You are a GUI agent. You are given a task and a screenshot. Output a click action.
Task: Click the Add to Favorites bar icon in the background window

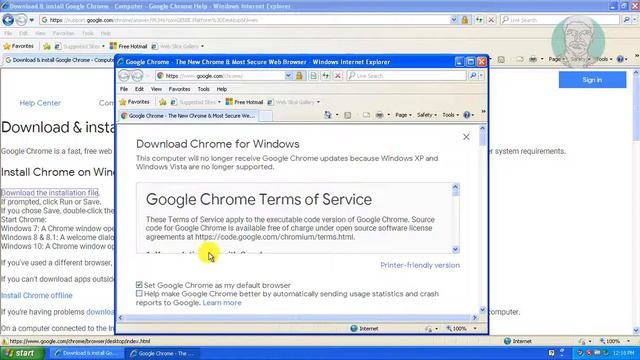(x=47, y=46)
